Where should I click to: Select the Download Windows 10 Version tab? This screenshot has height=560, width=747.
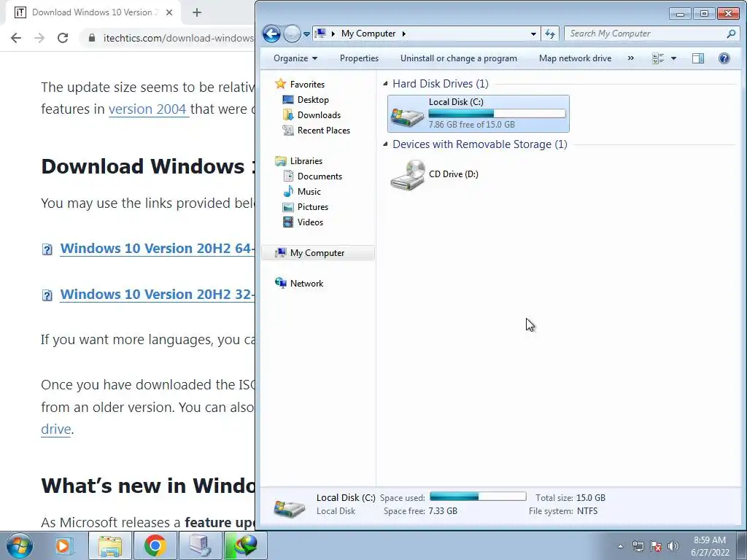(93, 12)
